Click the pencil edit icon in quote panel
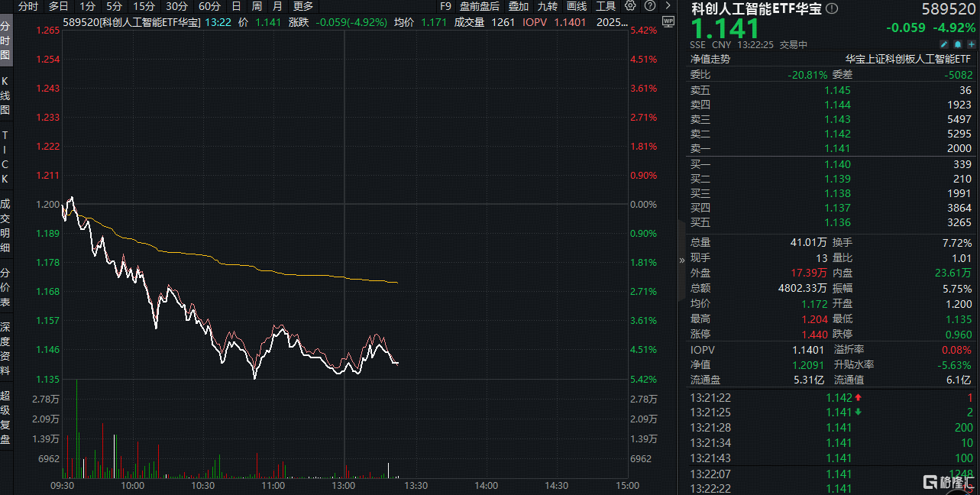Viewport: 980px width, 495px height. 943,45
